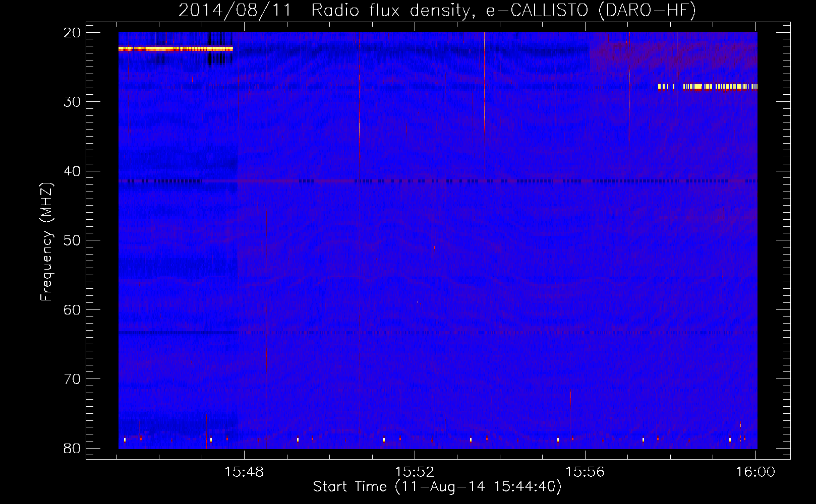Click the 70 frequency tick label
The image size is (816, 504).
point(73,379)
